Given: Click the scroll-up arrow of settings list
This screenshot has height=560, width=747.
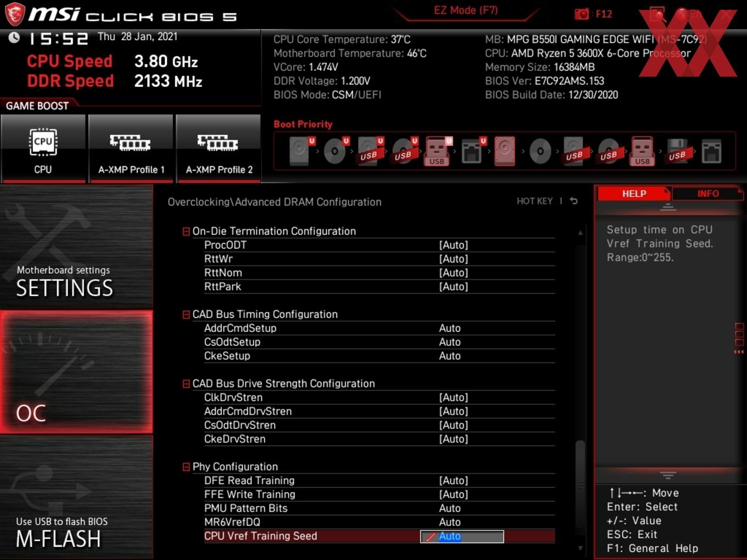Looking at the screenshot, I should point(580,233).
